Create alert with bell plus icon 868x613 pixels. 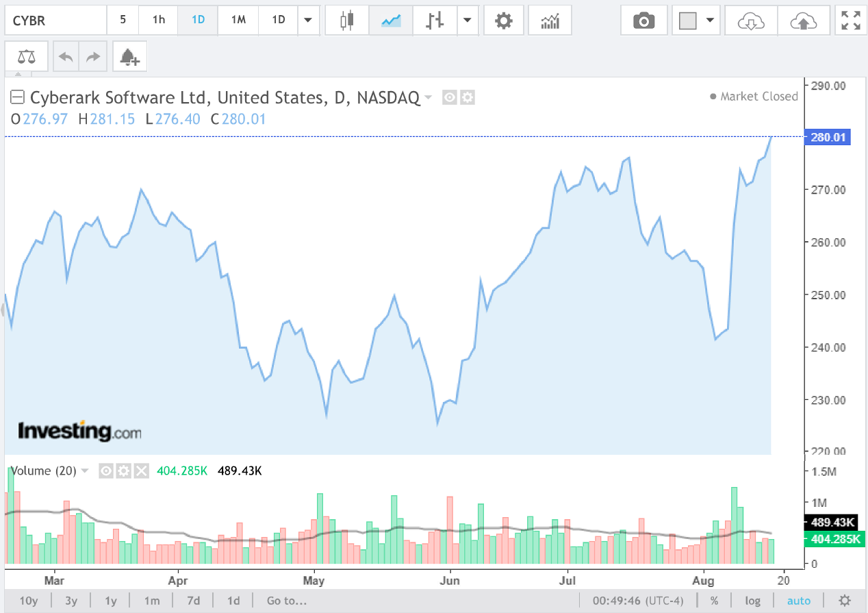pyautogui.click(x=129, y=57)
